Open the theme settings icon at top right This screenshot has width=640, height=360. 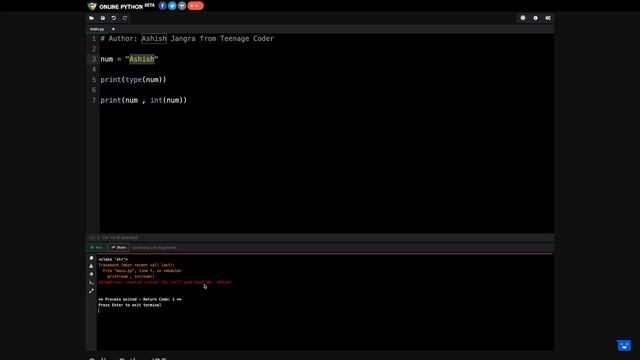[522, 18]
